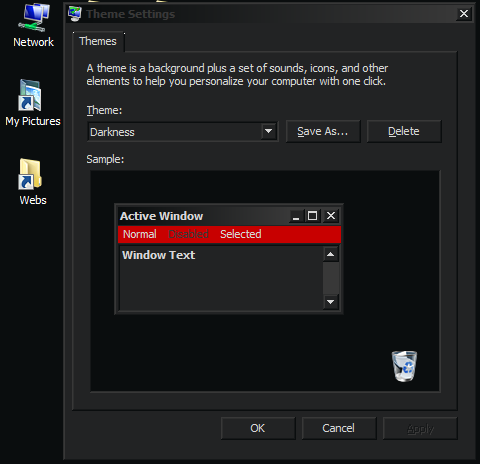Close the Theme Settings dialog
480x464 pixels.
pyautogui.click(x=464, y=14)
